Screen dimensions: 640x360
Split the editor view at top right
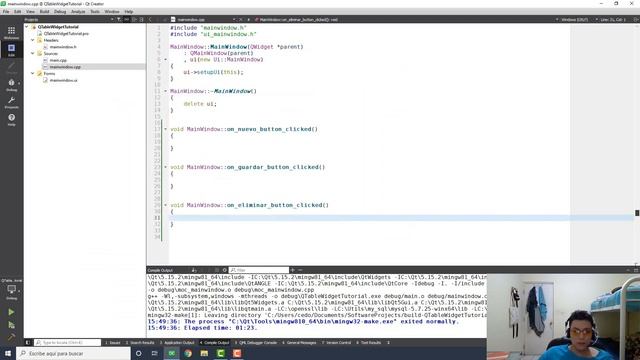click(x=636, y=19)
